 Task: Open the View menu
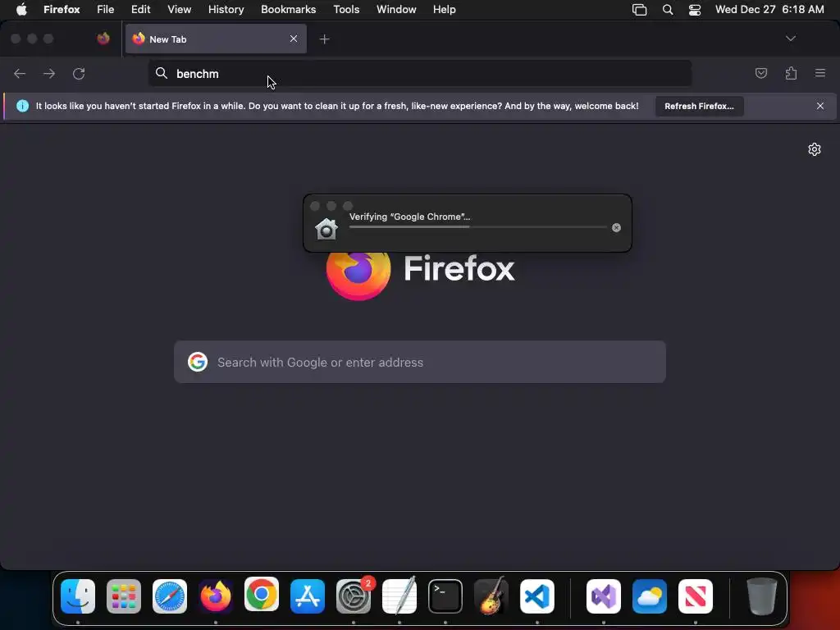tap(179, 10)
